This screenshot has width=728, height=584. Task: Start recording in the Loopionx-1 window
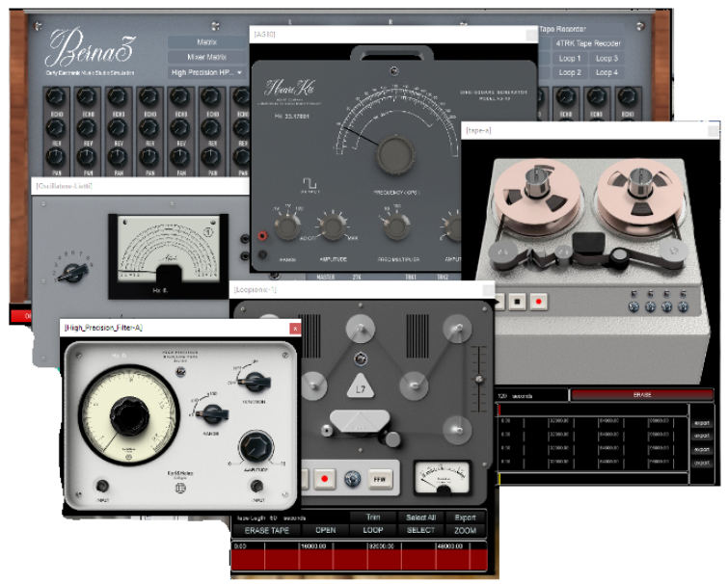tap(325, 479)
